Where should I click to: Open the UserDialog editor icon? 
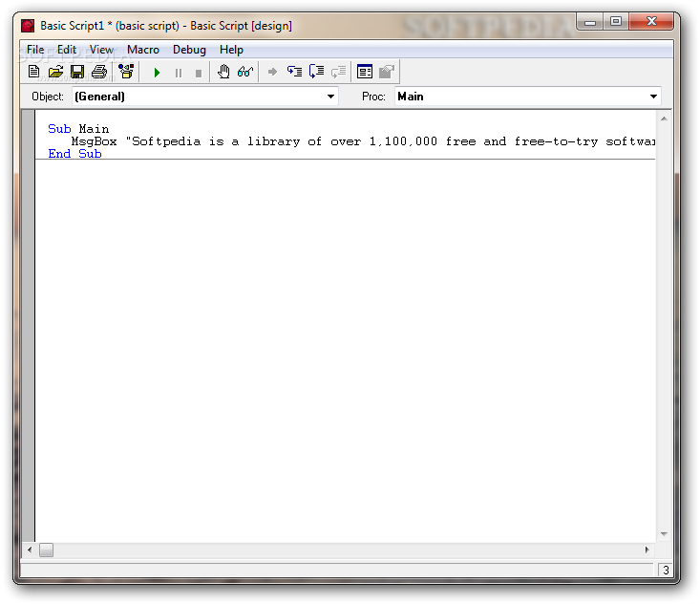[364, 72]
